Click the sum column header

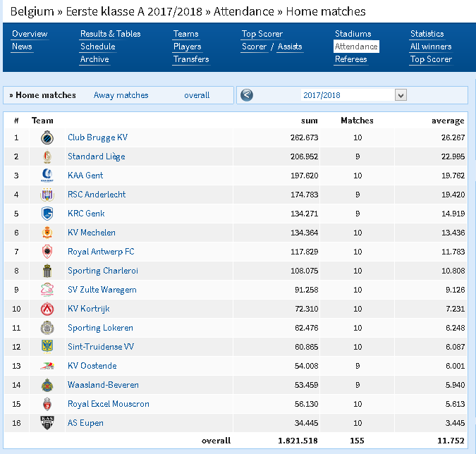tap(309, 121)
